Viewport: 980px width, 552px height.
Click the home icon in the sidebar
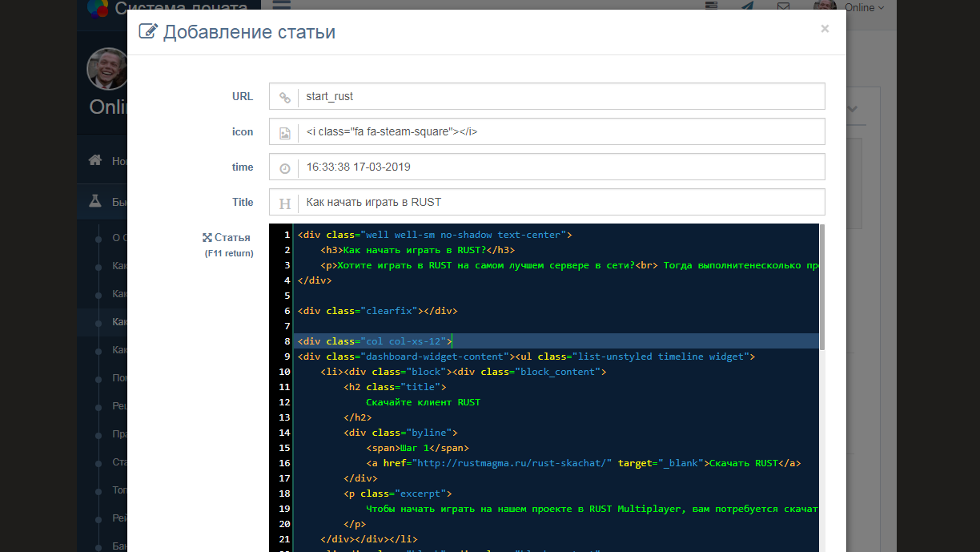pyautogui.click(x=95, y=160)
